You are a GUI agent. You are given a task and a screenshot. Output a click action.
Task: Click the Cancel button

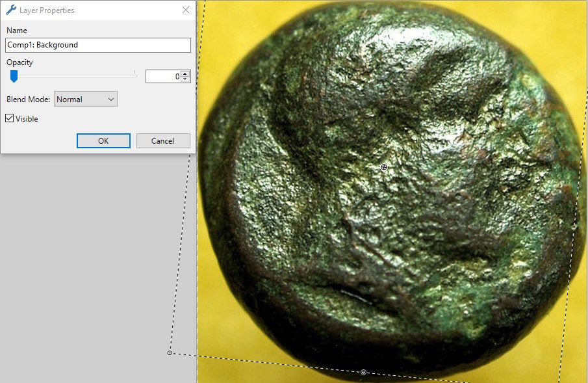click(x=163, y=141)
